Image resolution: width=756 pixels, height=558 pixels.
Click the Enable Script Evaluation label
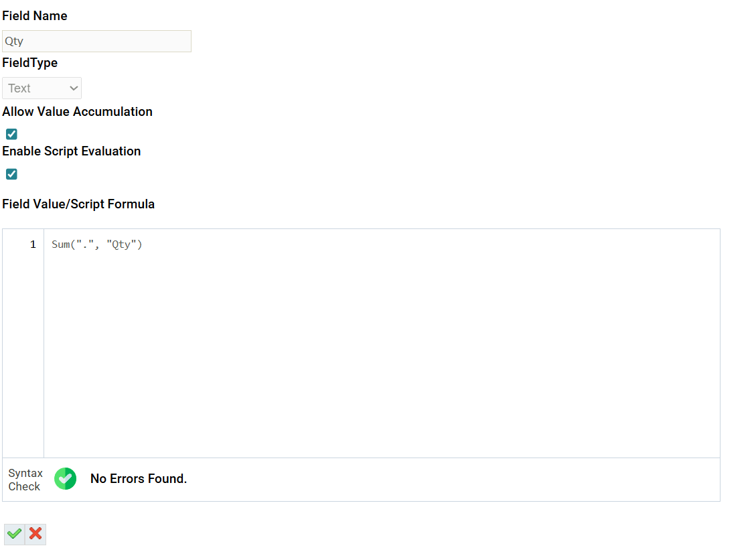(x=72, y=151)
